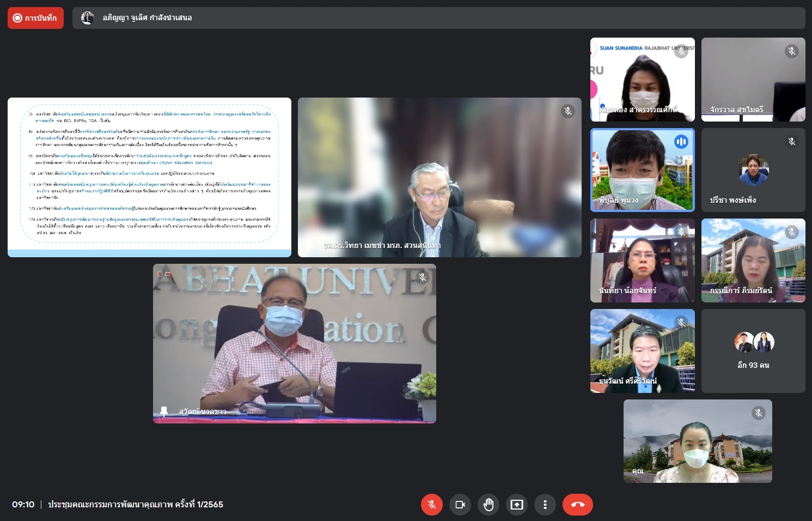
Task: Click muted mic icon on จักรวาล สุขไมตรี tile
Action: [791, 51]
